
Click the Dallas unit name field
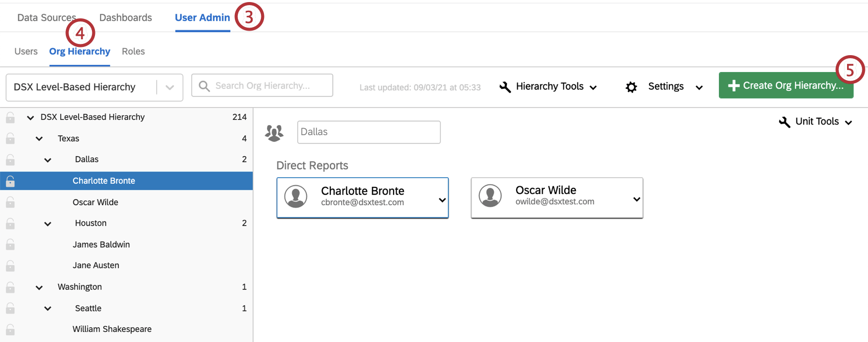coord(369,132)
